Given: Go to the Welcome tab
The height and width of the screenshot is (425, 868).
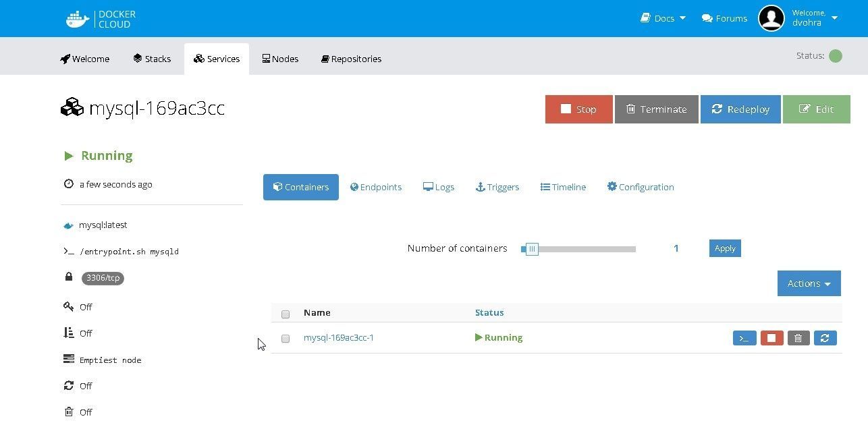Looking at the screenshot, I should (x=84, y=59).
